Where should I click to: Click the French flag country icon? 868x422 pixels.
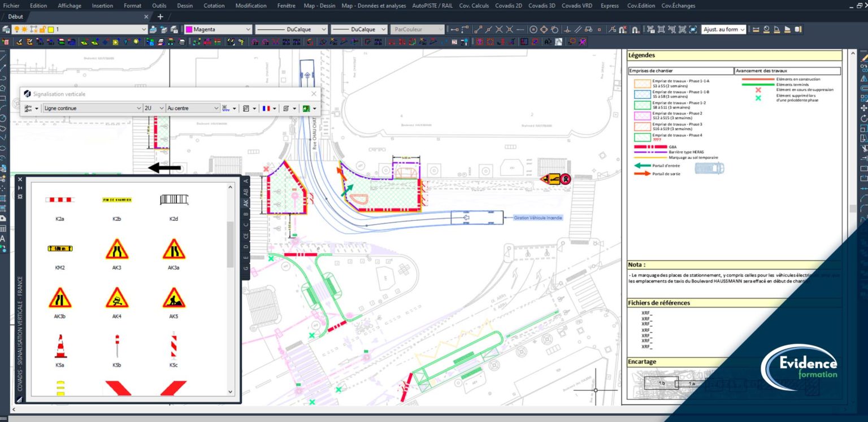point(266,108)
